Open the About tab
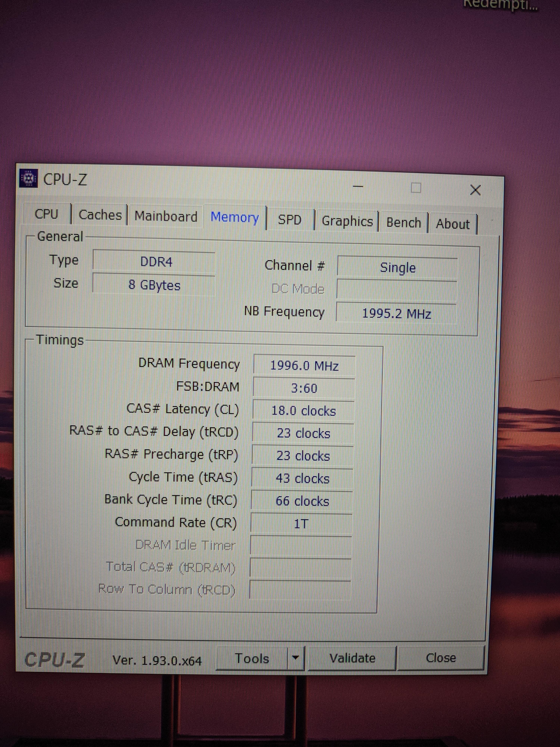The width and height of the screenshot is (560, 747). pyautogui.click(x=453, y=224)
